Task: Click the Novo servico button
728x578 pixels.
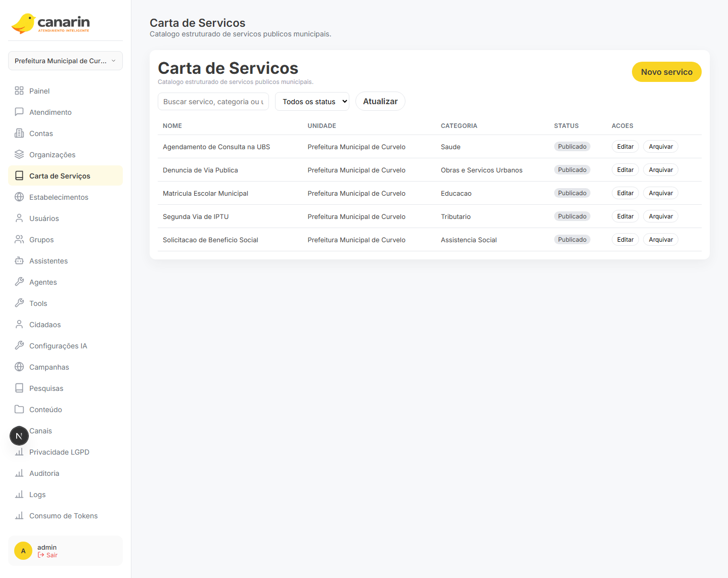Action: (x=666, y=72)
